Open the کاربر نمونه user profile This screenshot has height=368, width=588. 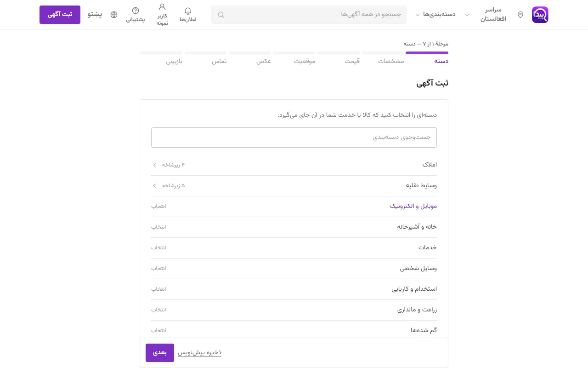coord(162,15)
